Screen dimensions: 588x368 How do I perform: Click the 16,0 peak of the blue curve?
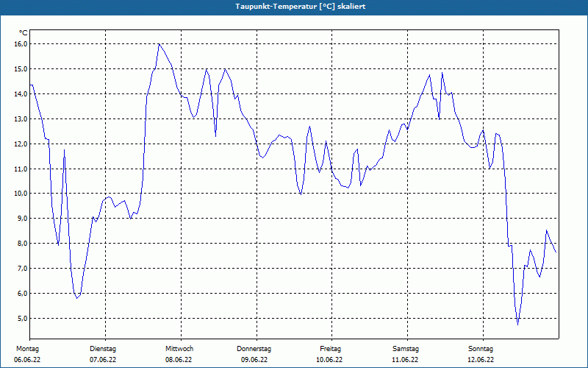159,44
